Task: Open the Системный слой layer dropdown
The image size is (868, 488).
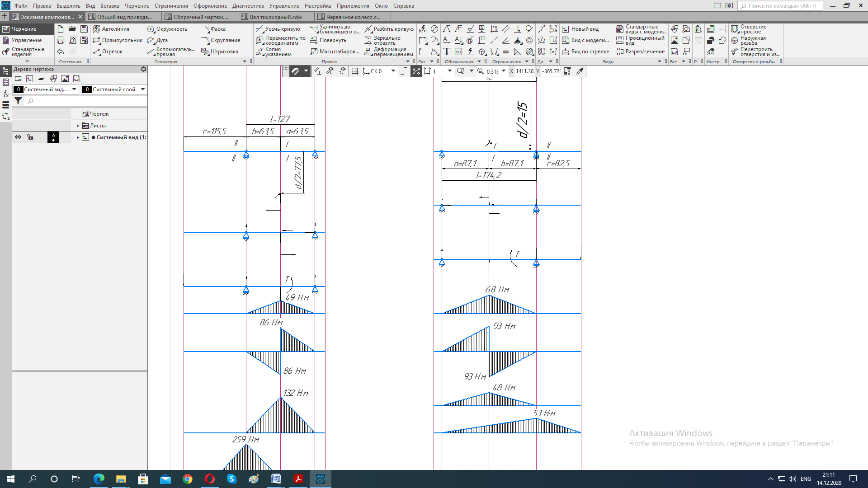Action: pos(143,89)
